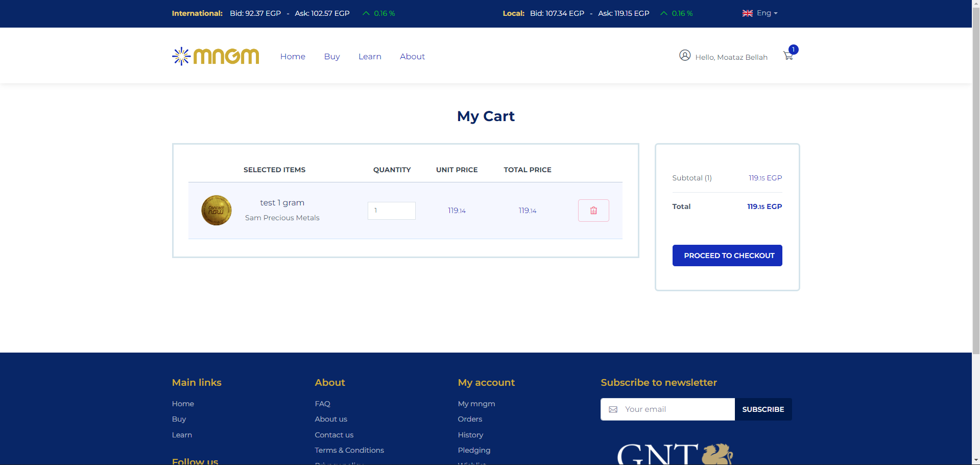Click the UK flag icon
Image resolution: width=980 pixels, height=465 pixels.
(x=747, y=13)
